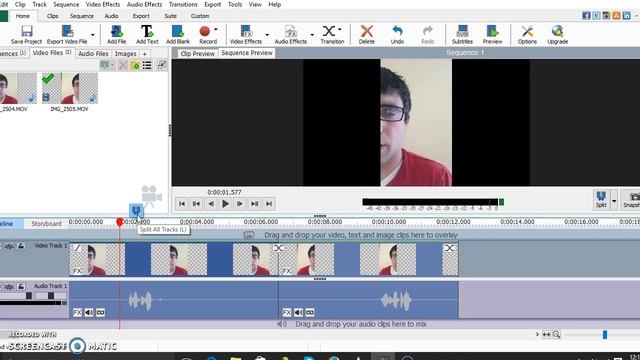Go to end of sequence button
640x360 pixels.
click(269, 204)
